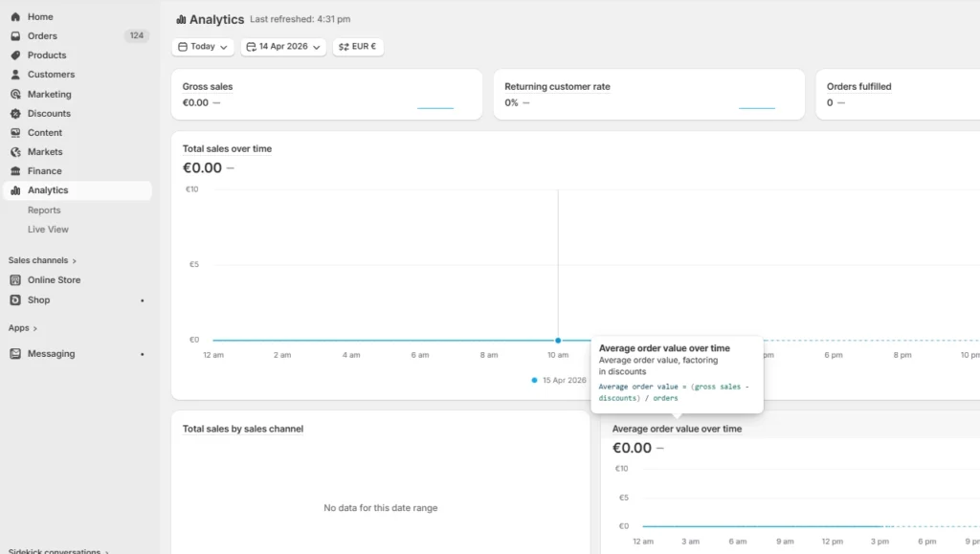Open the Markets section
The image size is (980, 554).
click(x=45, y=152)
